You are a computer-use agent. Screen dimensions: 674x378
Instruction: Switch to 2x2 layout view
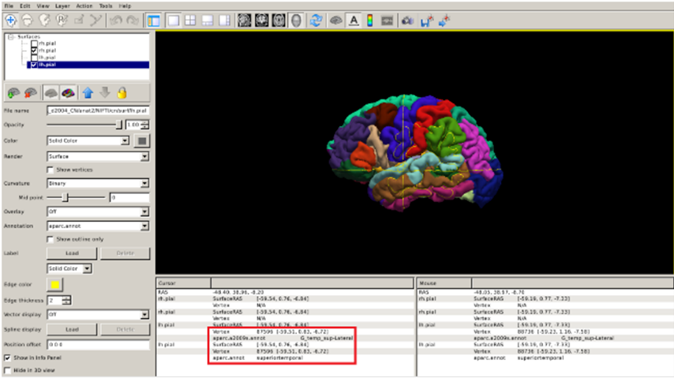[x=190, y=20]
